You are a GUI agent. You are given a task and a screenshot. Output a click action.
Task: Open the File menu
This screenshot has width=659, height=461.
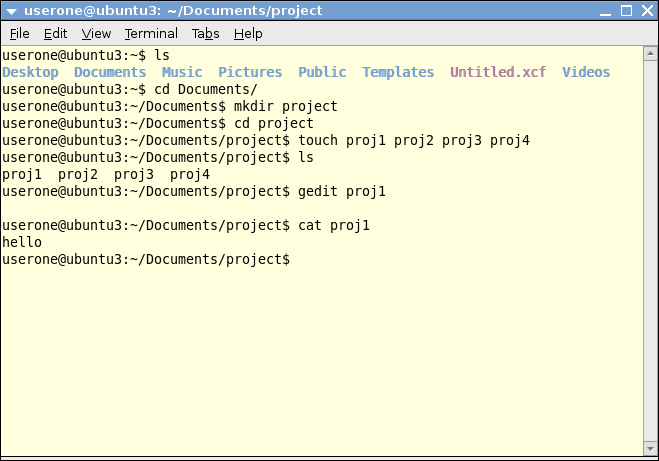20,34
